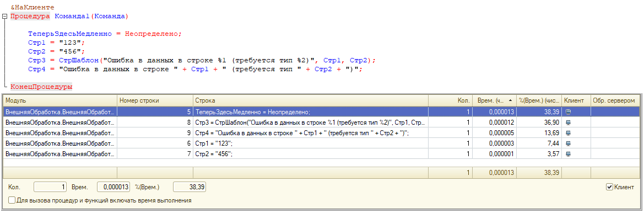Sort by Кол. column header

450,100
